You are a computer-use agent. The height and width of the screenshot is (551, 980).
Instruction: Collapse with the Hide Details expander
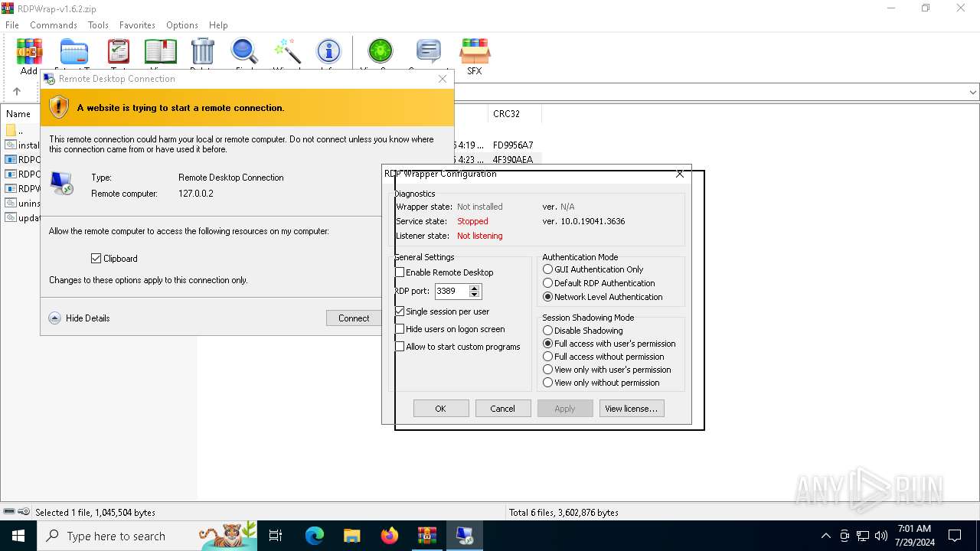(54, 318)
